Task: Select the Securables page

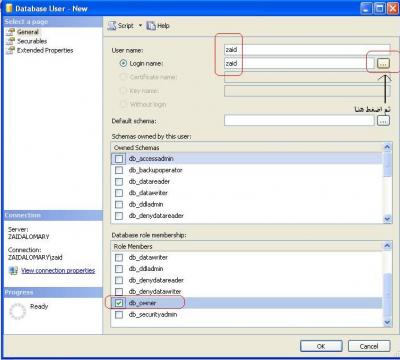Action: 32,41
